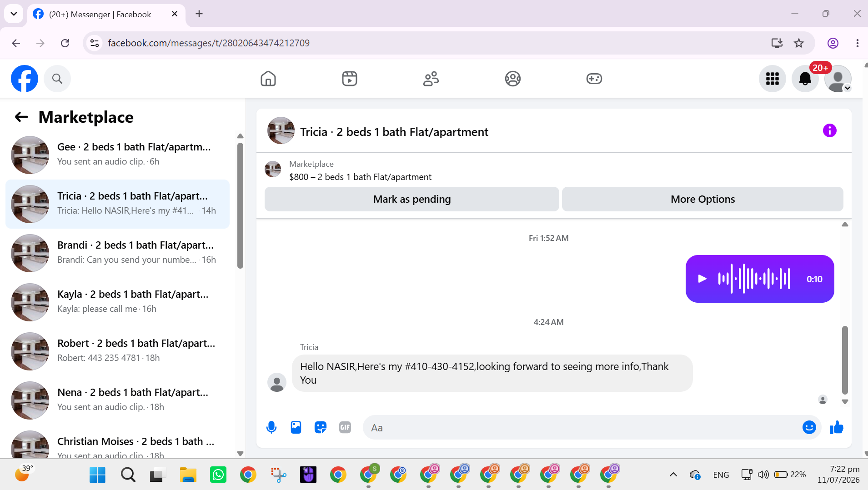Click Tricia chat header title
The width and height of the screenshot is (868, 490).
click(394, 132)
